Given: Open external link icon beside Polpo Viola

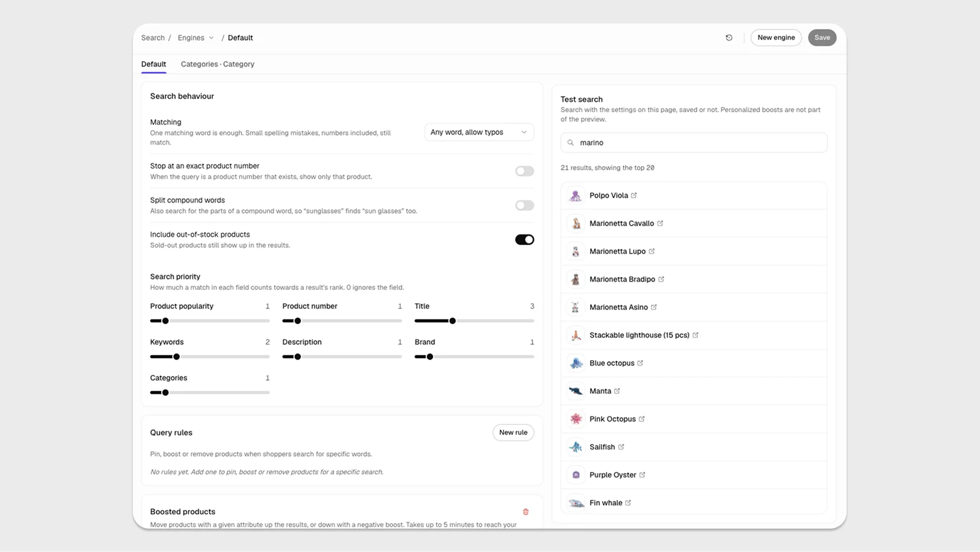Looking at the screenshot, I should (x=634, y=195).
